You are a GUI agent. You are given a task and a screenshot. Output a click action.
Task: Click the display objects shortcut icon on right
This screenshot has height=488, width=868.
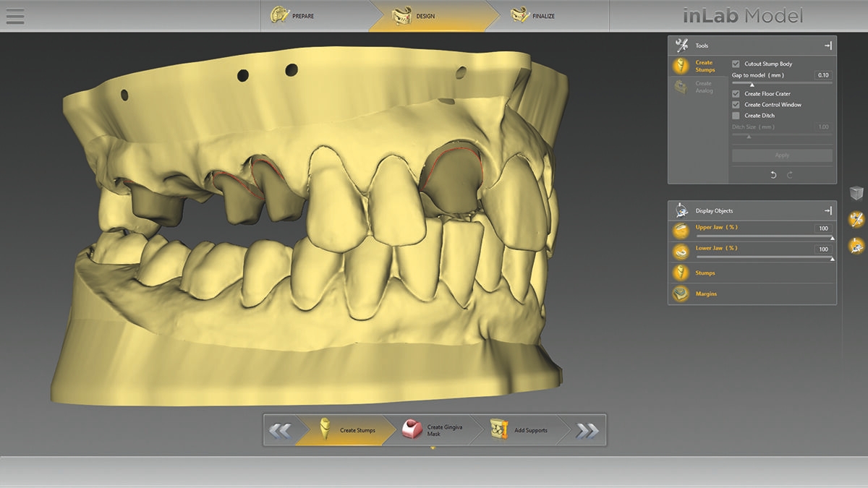click(856, 244)
